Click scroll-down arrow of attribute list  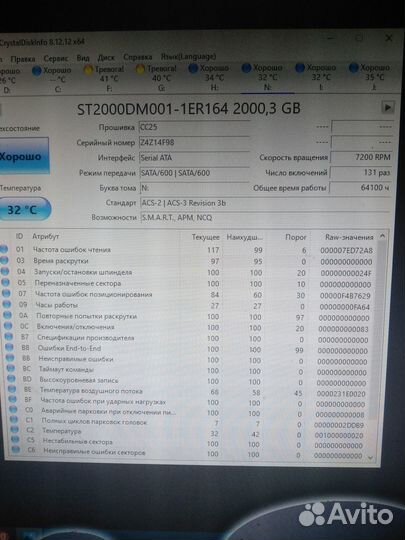pos(371,457)
